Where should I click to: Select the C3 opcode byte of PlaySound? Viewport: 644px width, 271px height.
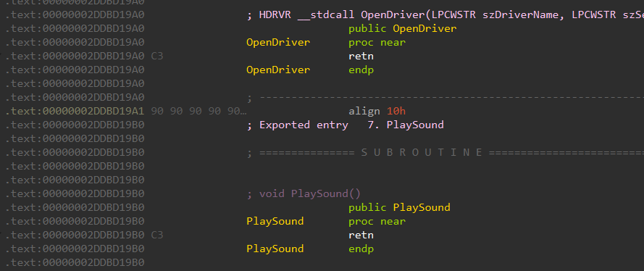click(157, 235)
